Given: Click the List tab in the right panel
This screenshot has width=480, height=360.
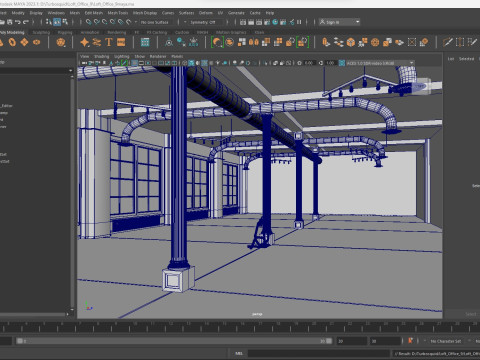Looking at the screenshot, I should pyautogui.click(x=451, y=59).
